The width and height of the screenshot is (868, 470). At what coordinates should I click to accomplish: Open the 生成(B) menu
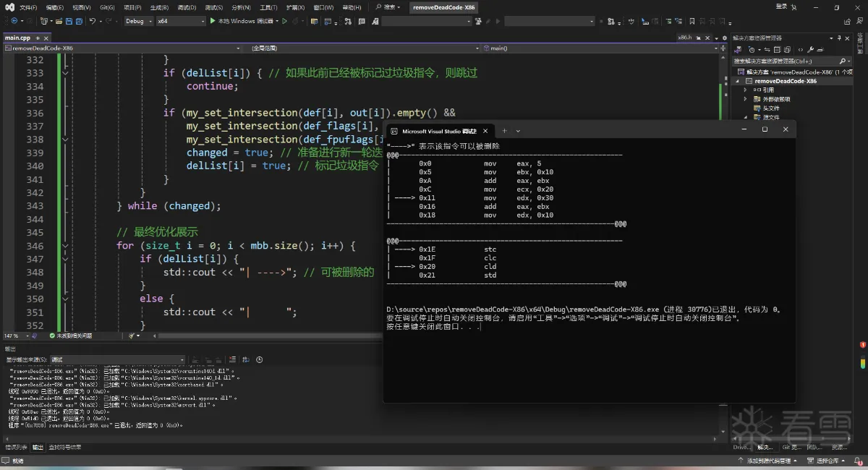click(159, 7)
